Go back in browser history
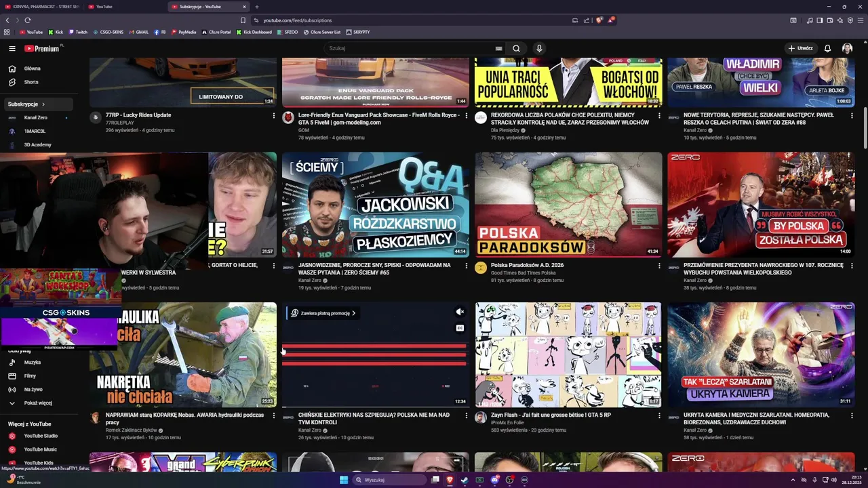 (7, 20)
